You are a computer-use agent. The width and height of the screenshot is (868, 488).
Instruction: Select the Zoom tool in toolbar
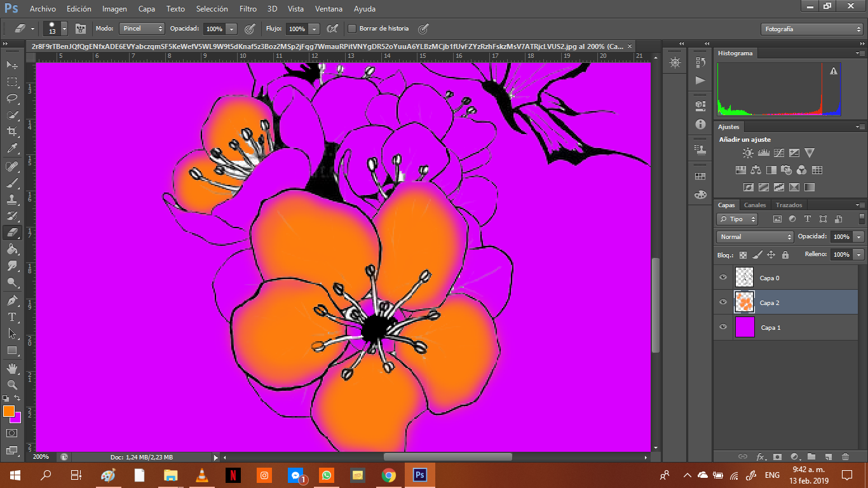pyautogui.click(x=12, y=385)
